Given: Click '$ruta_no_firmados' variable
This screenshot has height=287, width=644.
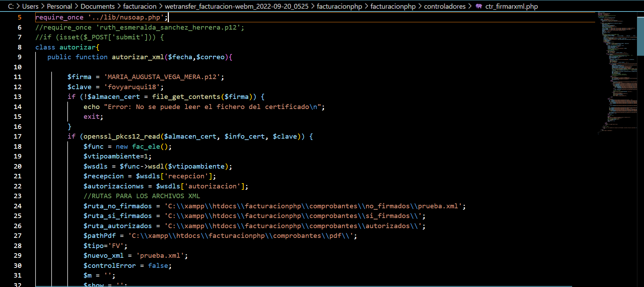Looking at the screenshot, I should pos(118,206).
